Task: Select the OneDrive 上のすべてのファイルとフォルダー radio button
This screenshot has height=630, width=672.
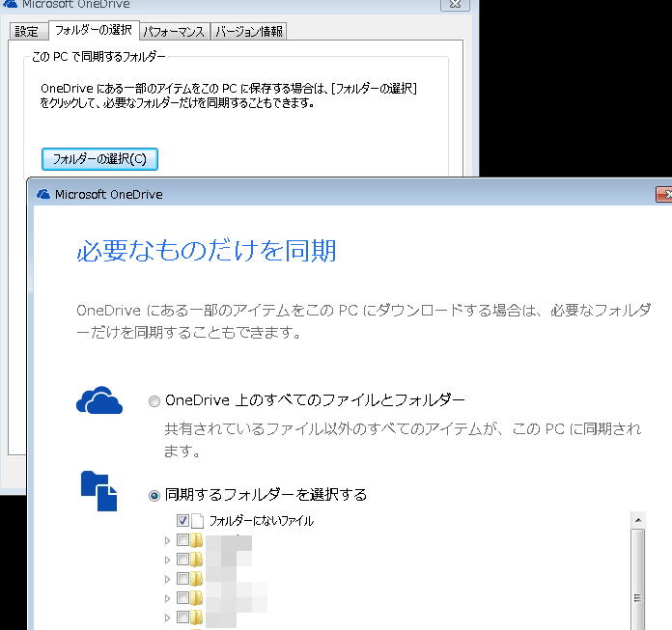Action: tap(154, 401)
